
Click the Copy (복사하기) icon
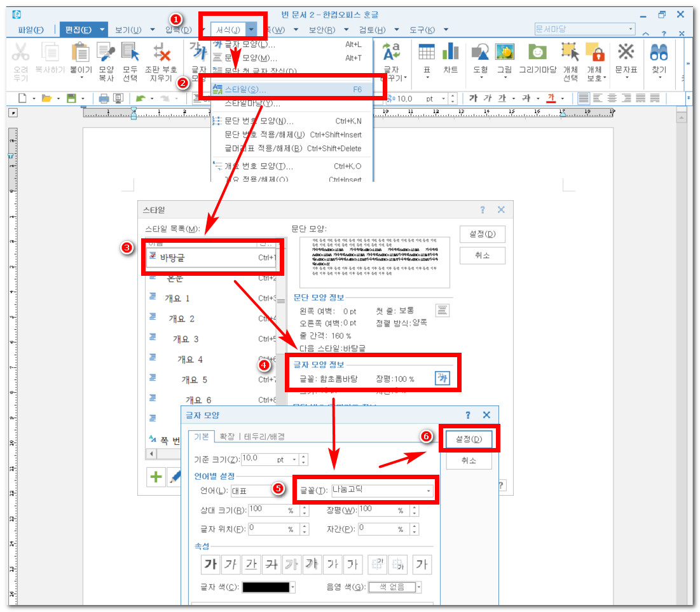pyautogui.click(x=50, y=53)
